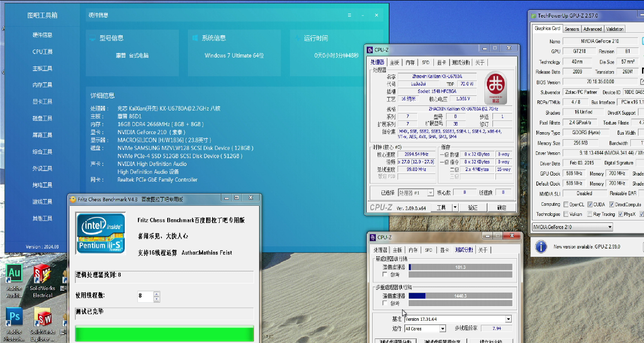Toggle single-thread 参考 checkbox in CPU-Z benchmark
This screenshot has width=644, height=343.
pos(385,274)
